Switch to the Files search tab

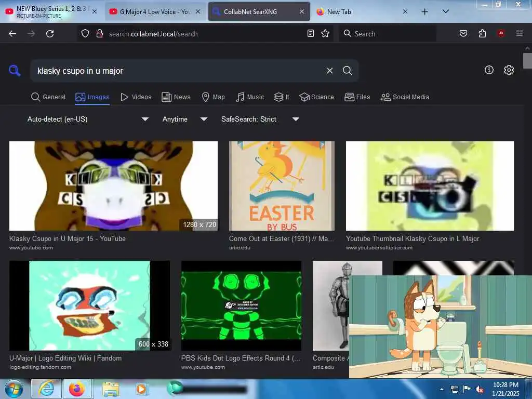click(357, 97)
